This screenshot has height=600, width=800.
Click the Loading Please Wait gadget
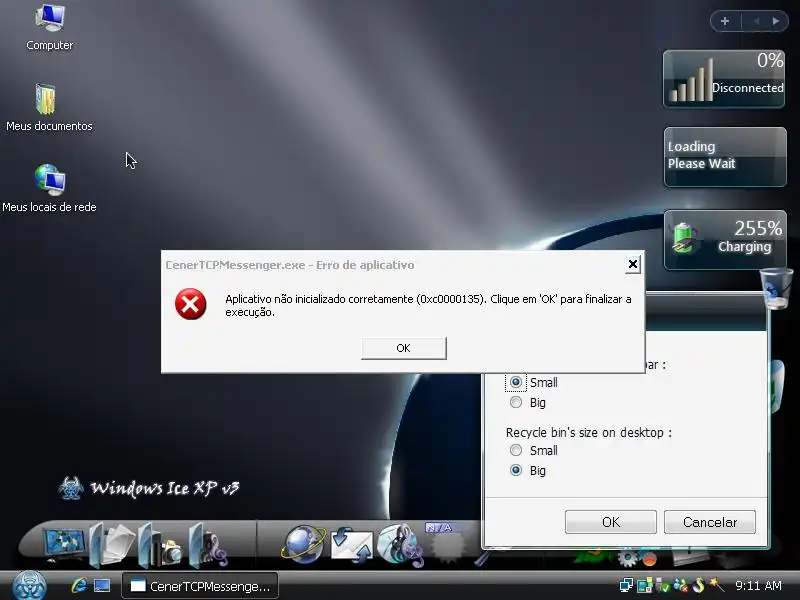[x=725, y=157]
